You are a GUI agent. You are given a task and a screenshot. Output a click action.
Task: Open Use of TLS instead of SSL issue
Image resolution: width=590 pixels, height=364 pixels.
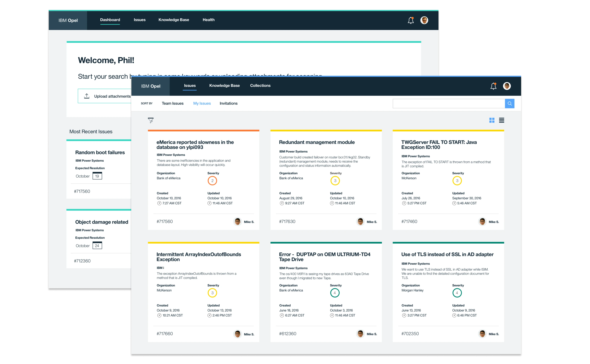click(x=447, y=254)
